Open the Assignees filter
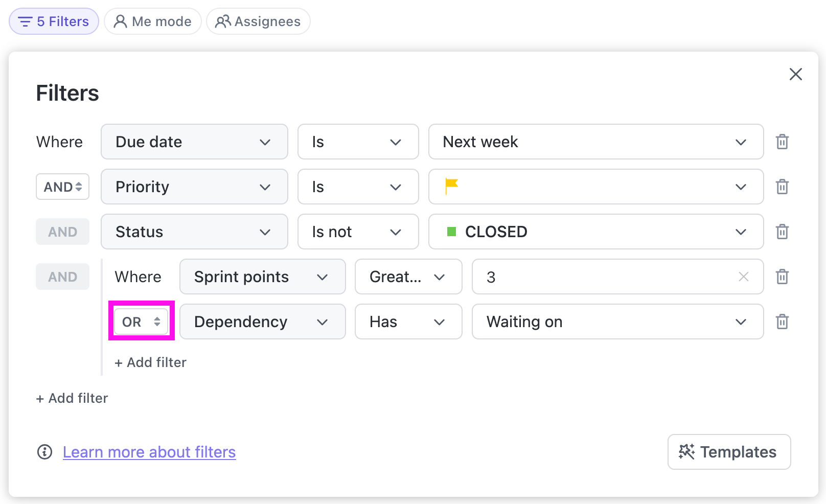Image resolution: width=826 pixels, height=504 pixels. tap(258, 21)
